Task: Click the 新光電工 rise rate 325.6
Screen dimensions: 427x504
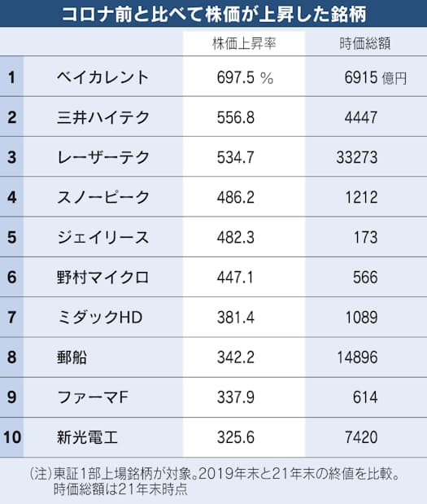Action: pos(235,437)
